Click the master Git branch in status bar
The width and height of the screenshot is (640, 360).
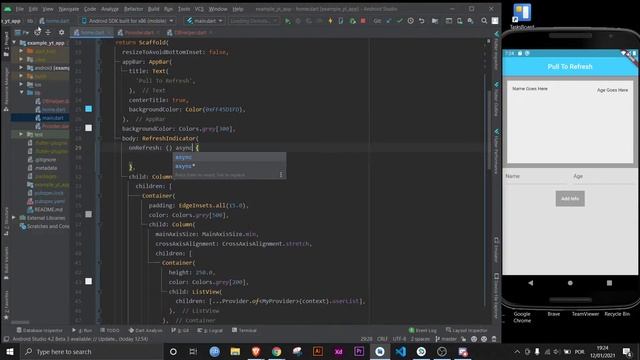pos(446,339)
